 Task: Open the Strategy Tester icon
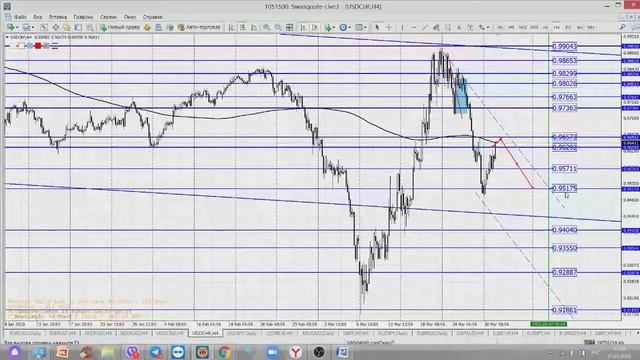pos(89,27)
